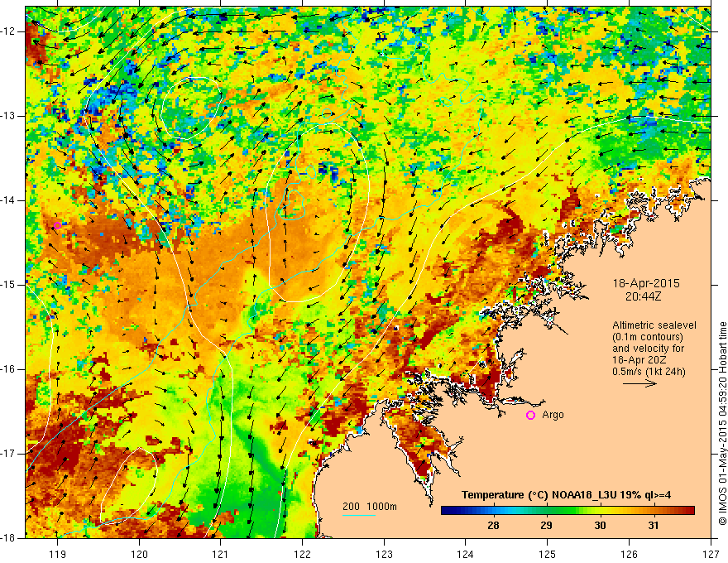
Task: Click the cyan 200 1000m depth line
Action: point(359,515)
